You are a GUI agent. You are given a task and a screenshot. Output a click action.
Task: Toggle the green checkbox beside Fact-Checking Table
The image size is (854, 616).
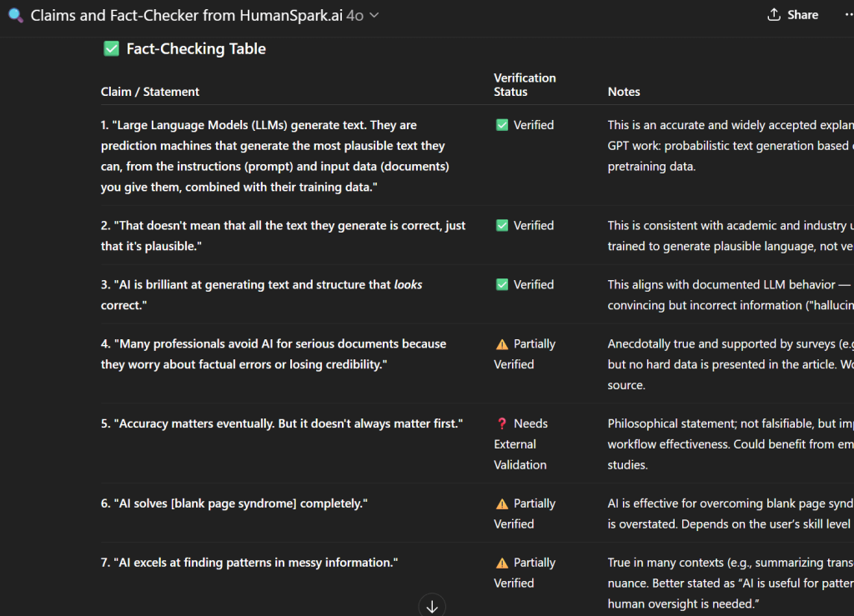click(x=111, y=48)
